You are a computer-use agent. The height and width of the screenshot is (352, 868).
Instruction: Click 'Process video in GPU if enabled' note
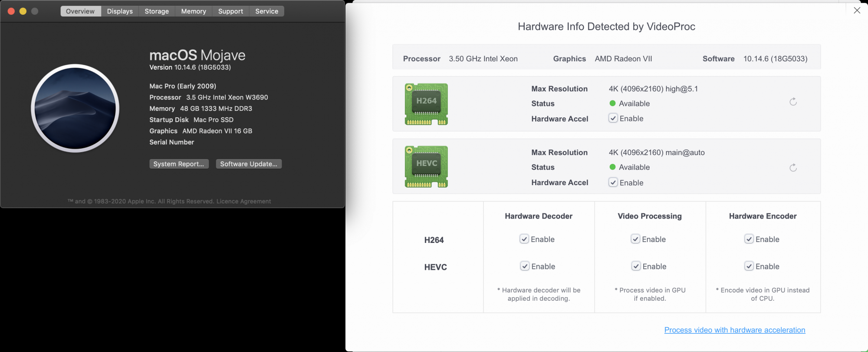pos(650,294)
